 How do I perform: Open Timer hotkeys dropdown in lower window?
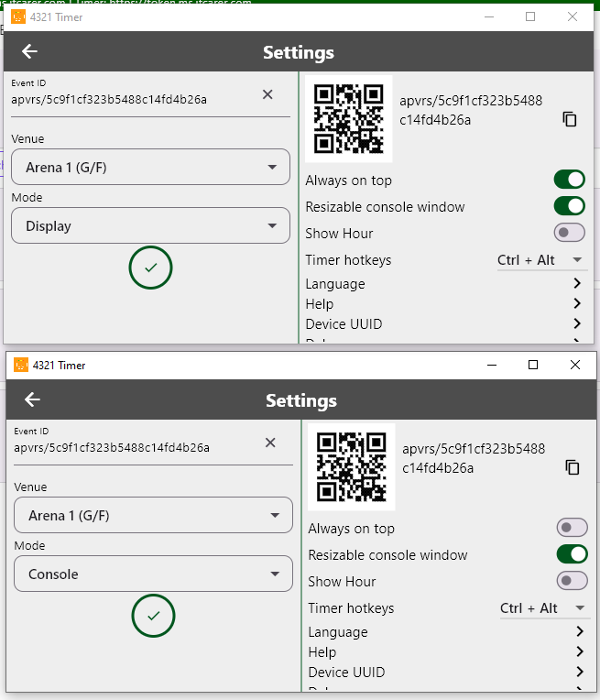click(x=543, y=608)
